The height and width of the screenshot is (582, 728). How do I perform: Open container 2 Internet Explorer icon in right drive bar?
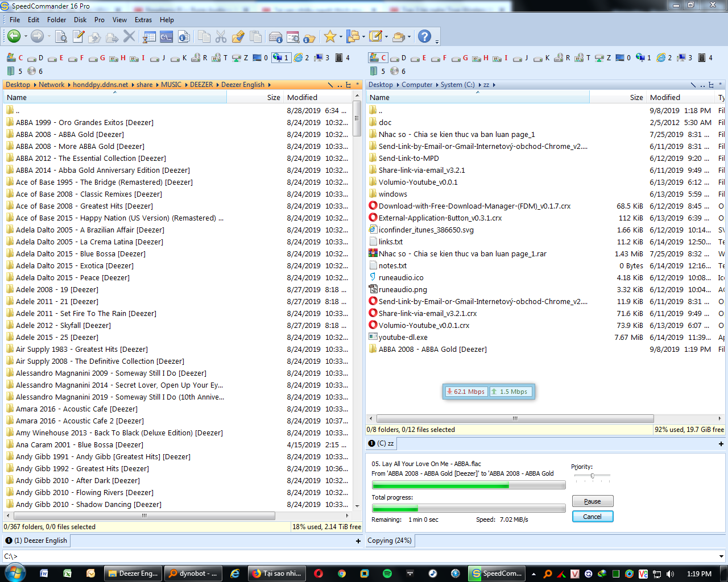coord(664,57)
